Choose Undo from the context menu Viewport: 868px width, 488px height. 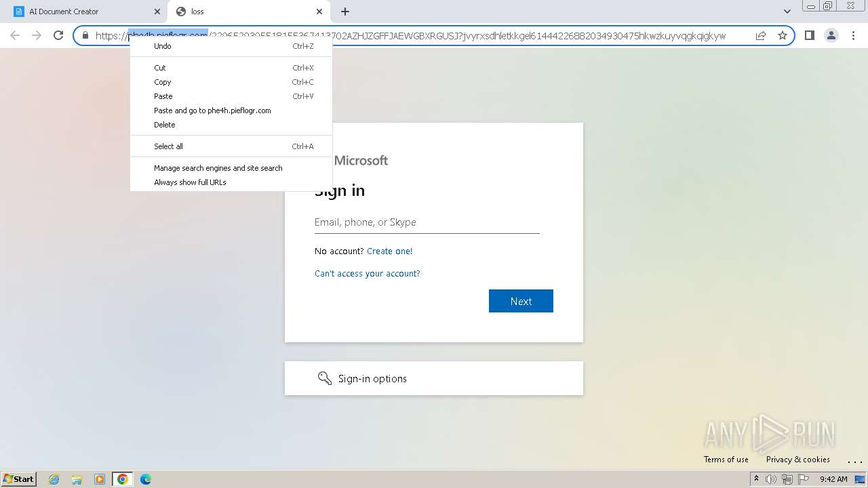pyautogui.click(x=231, y=46)
